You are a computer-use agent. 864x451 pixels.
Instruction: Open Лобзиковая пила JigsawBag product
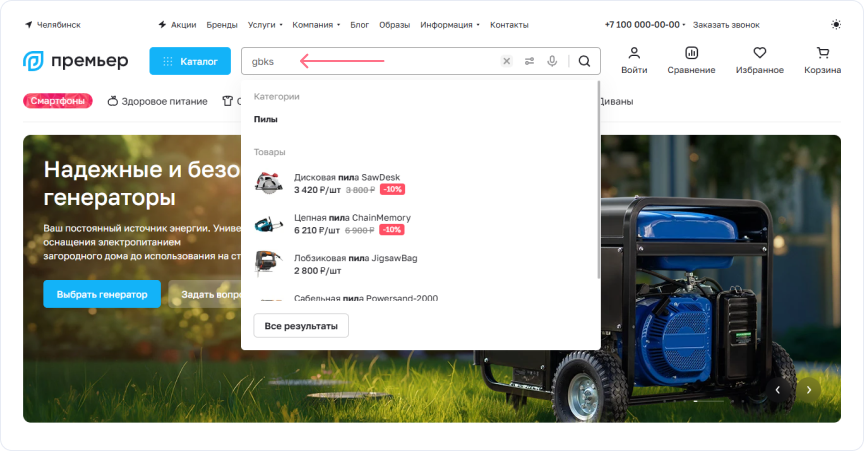355,257
